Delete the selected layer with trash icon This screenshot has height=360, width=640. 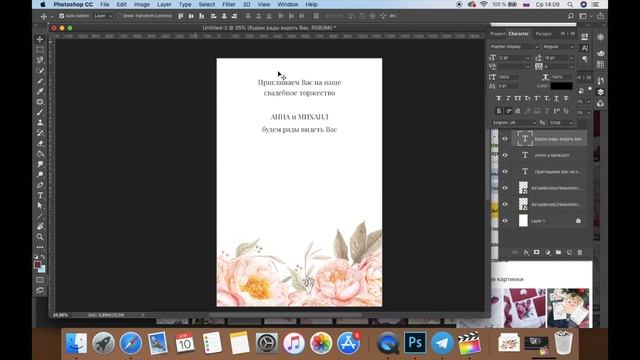[580, 252]
